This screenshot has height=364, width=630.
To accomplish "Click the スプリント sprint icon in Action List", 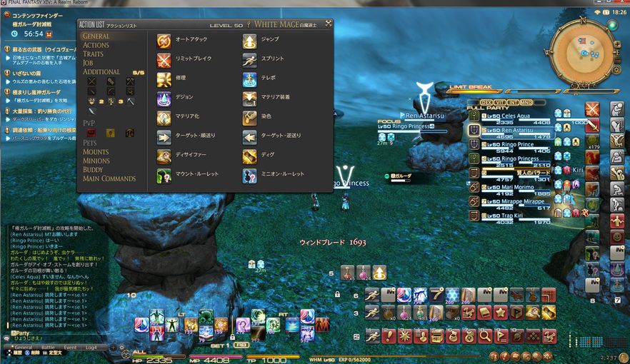I will click(249, 60).
